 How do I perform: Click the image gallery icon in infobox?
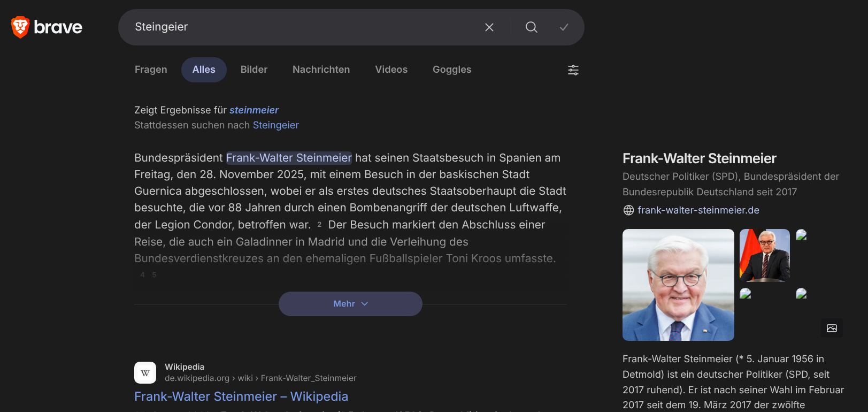tap(832, 328)
